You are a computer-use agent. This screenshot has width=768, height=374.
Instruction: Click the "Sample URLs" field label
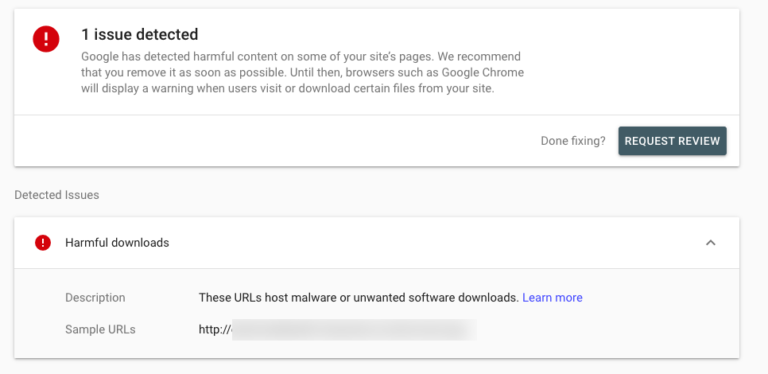coord(100,329)
